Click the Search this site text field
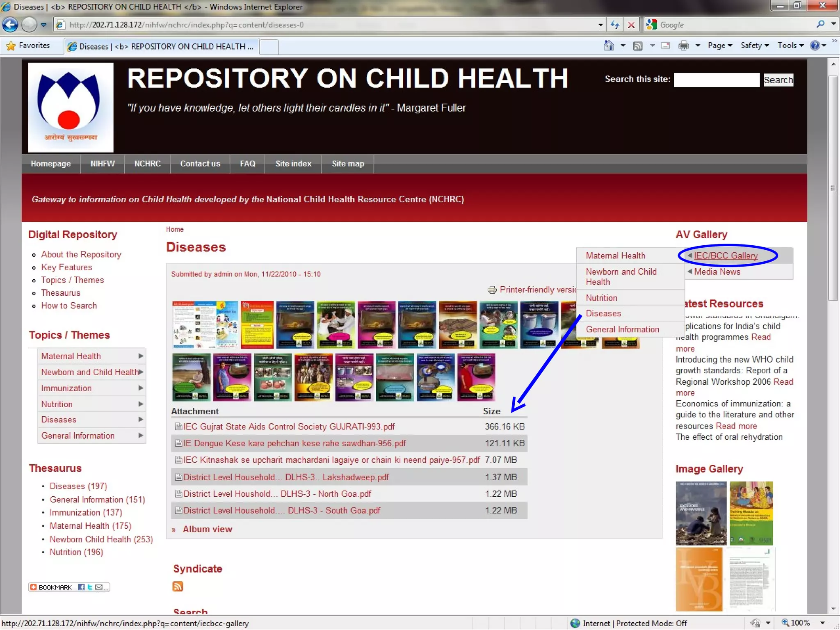 click(716, 80)
